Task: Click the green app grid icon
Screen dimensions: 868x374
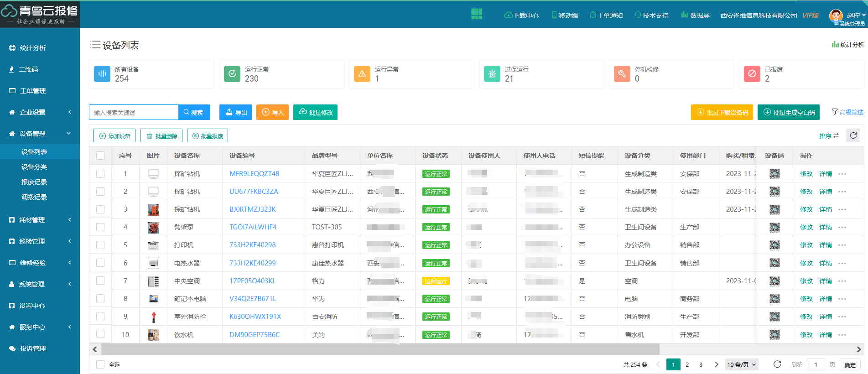Action: pyautogui.click(x=476, y=14)
